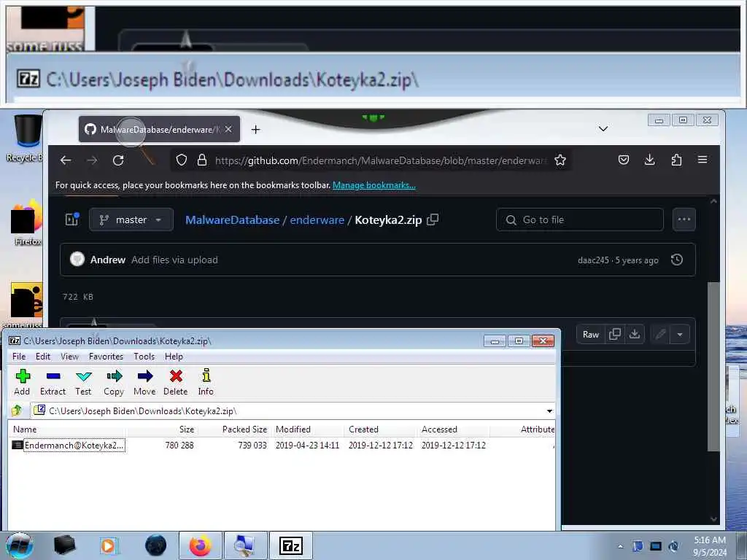The height and width of the screenshot is (560, 747).
Task: Switch to Firefox from the taskbar
Action: click(x=200, y=545)
